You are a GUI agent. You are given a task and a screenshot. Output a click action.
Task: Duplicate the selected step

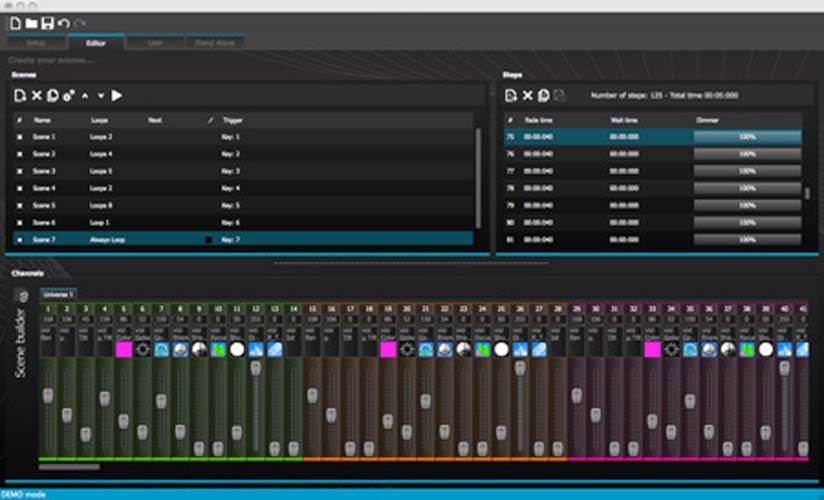tap(544, 96)
